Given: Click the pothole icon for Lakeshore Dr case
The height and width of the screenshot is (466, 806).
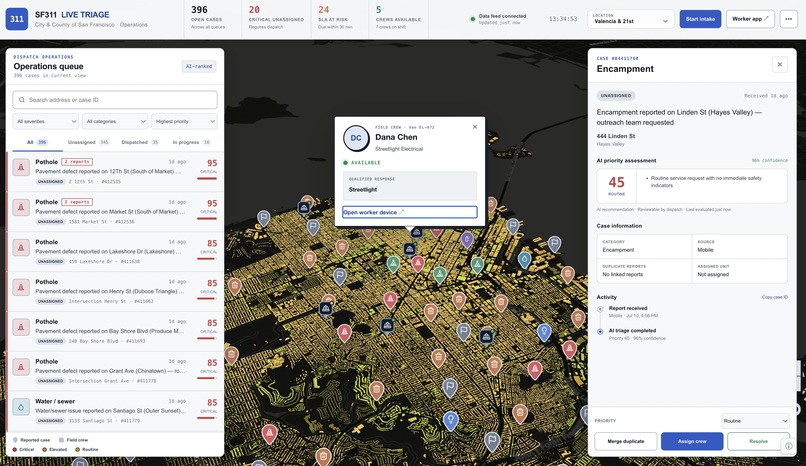Looking at the screenshot, I should [21, 247].
